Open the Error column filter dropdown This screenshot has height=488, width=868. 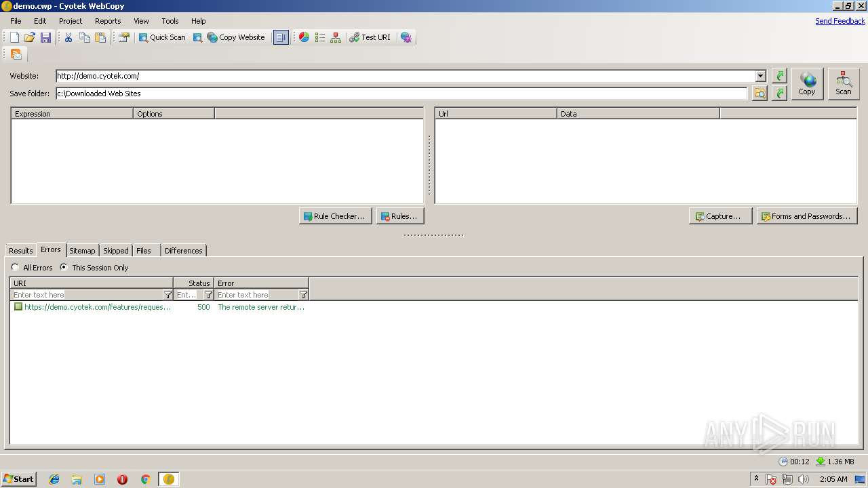pos(304,295)
